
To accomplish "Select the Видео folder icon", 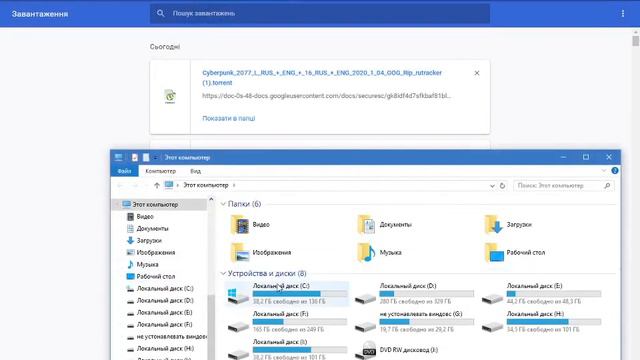I will (240, 225).
